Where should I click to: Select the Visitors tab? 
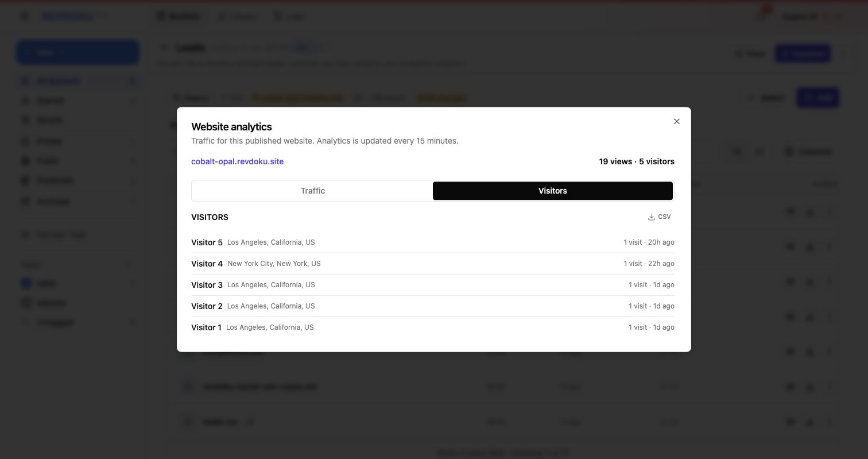[x=553, y=191]
